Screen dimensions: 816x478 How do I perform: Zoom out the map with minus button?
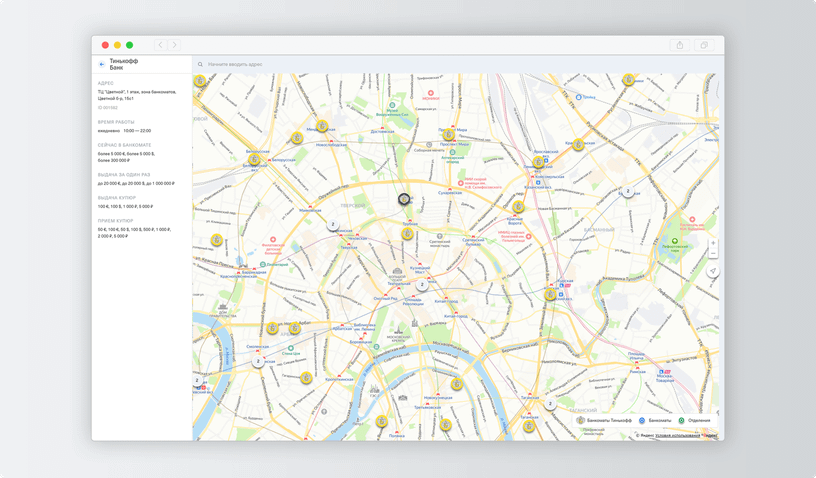pyautogui.click(x=713, y=254)
